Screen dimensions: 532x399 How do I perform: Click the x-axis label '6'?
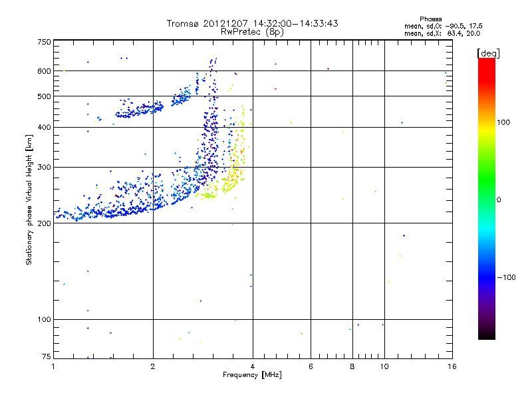click(x=311, y=366)
